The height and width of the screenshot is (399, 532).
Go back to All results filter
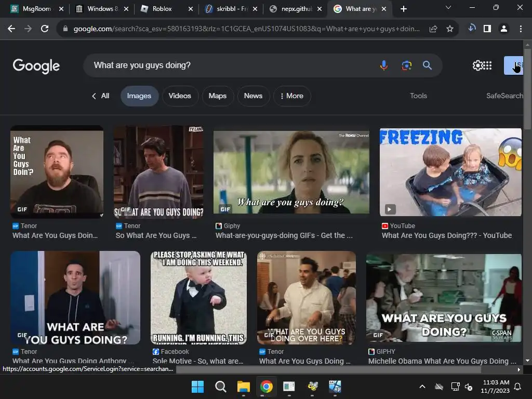pyautogui.click(x=100, y=96)
